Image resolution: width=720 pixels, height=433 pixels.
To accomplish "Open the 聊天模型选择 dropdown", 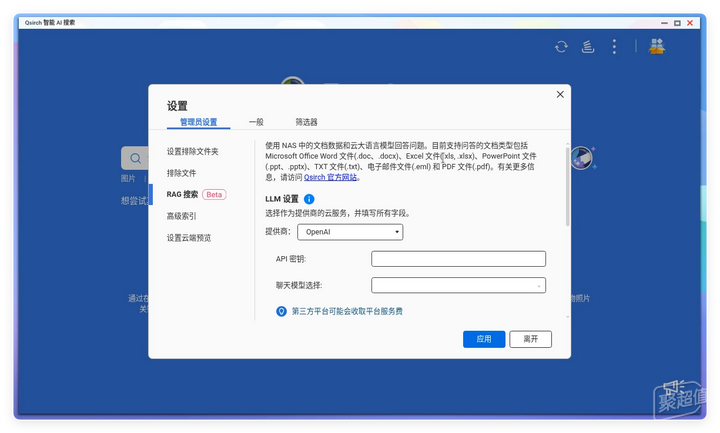I will coord(458,285).
